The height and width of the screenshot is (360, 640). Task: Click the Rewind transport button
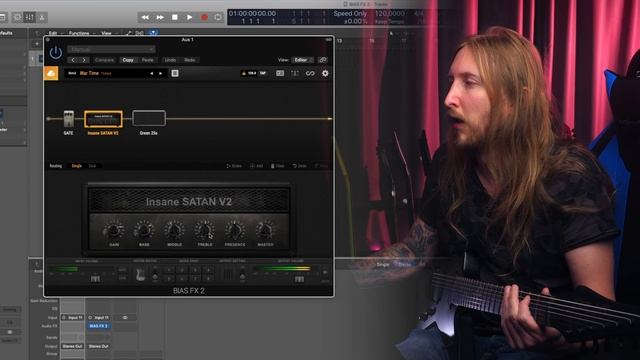coord(145,17)
